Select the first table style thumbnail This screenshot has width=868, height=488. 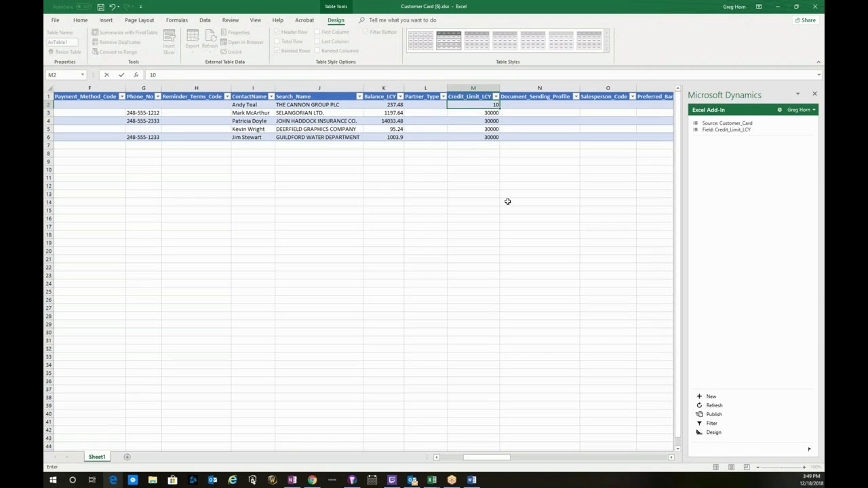point(420,41)
